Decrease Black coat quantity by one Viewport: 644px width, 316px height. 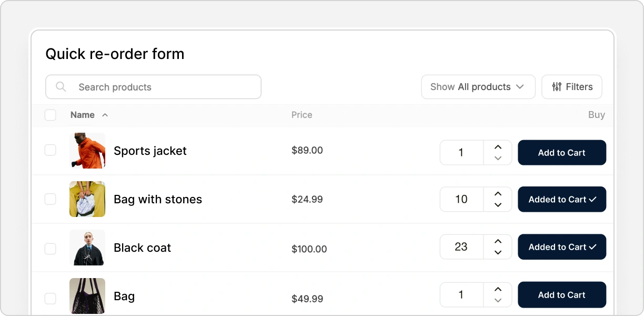pos(498,252)
